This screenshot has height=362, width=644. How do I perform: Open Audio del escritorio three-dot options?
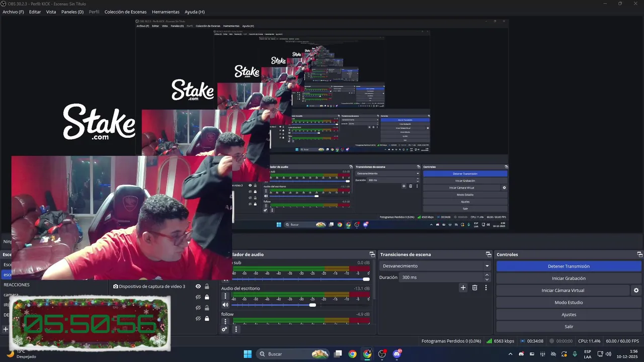(x=225, y=297)
